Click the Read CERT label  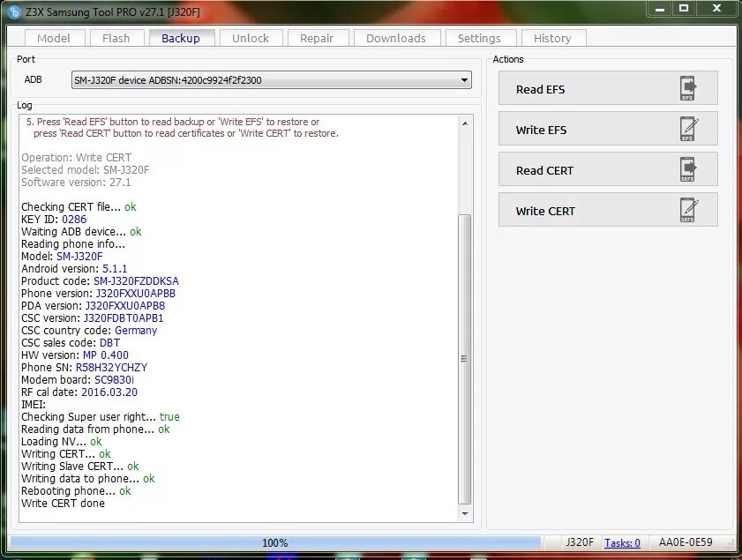[544, 171]
